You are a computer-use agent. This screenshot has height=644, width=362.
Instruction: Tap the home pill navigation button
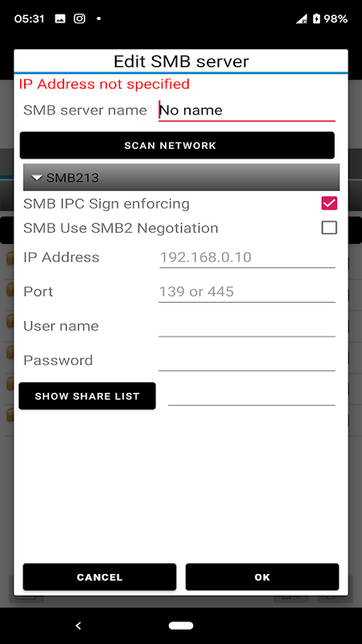coord(181,625)
